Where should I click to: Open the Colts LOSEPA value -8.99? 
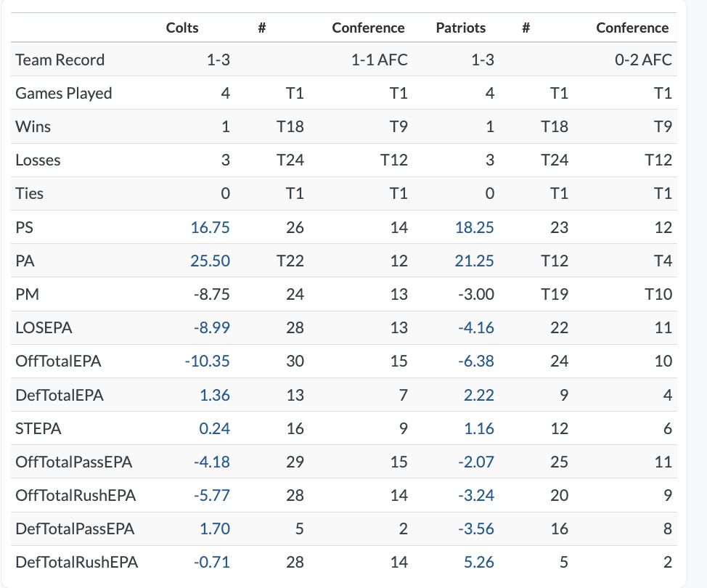(x=212, y=327)
